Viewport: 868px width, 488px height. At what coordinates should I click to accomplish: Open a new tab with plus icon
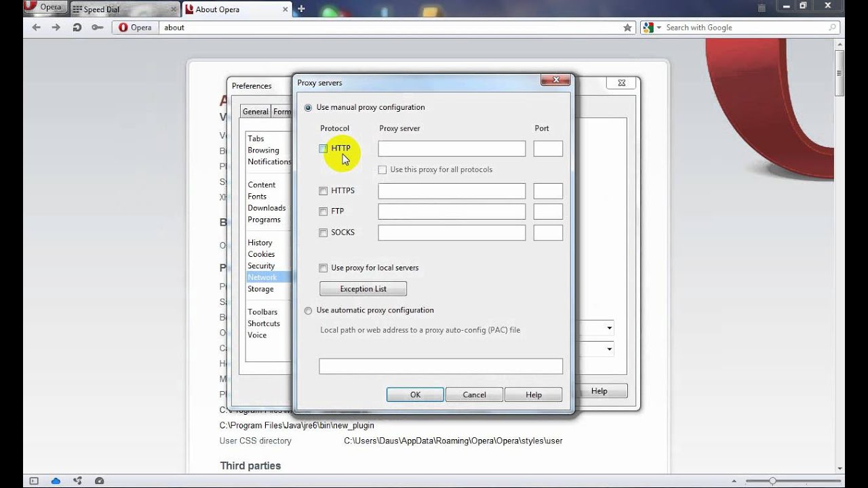tap(301, 9)
